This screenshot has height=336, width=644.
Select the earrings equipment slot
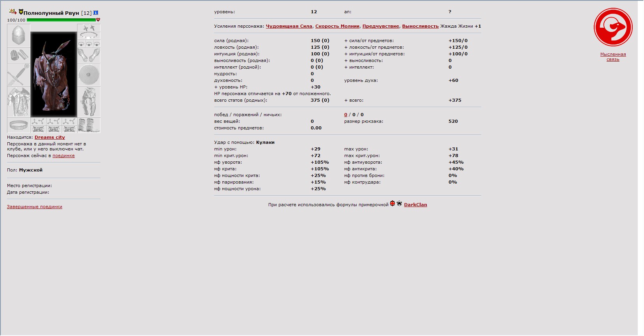pyautogui.click(x=89, y=28)
